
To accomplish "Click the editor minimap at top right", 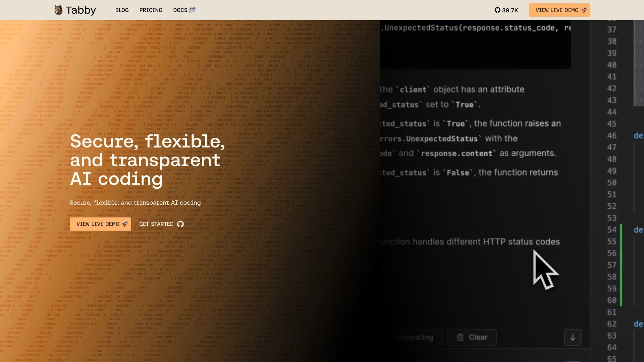I will click(638, 64).
